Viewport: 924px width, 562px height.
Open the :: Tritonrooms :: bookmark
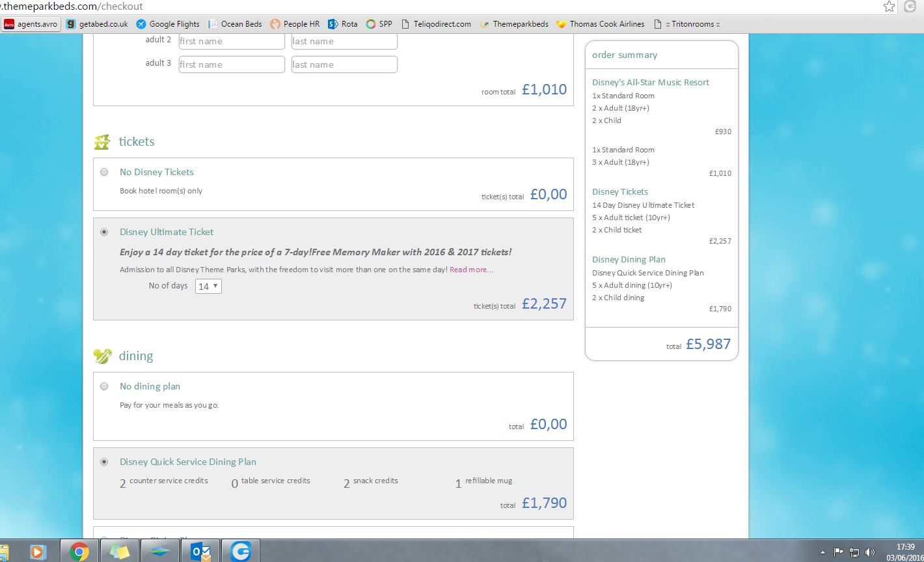click(686, 24)
